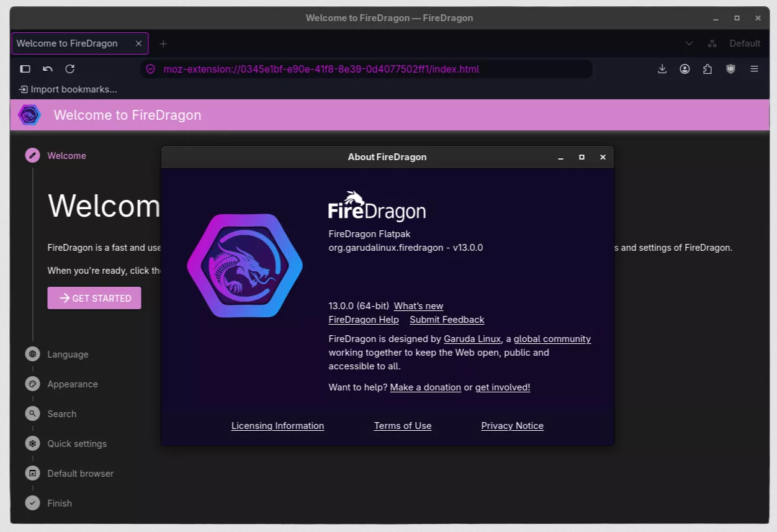
Task: Open the extensions puzzle icon
Action: click(707, 69)
